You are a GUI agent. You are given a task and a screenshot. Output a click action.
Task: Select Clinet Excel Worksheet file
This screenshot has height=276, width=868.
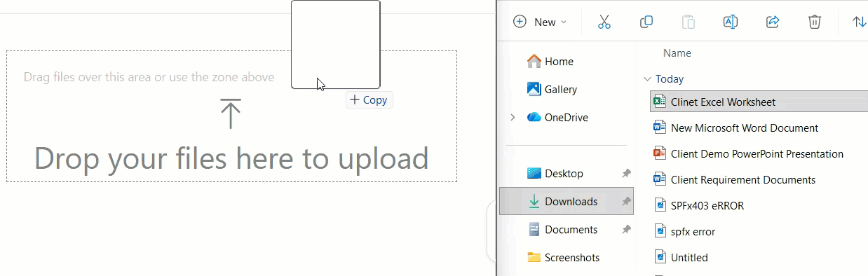coord(759,102)
